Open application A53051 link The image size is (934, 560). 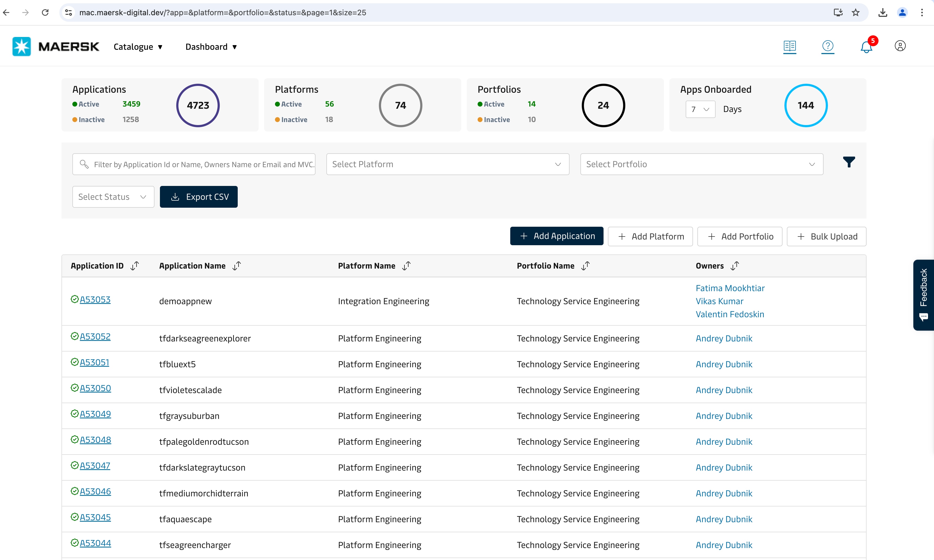coord(94,362)
